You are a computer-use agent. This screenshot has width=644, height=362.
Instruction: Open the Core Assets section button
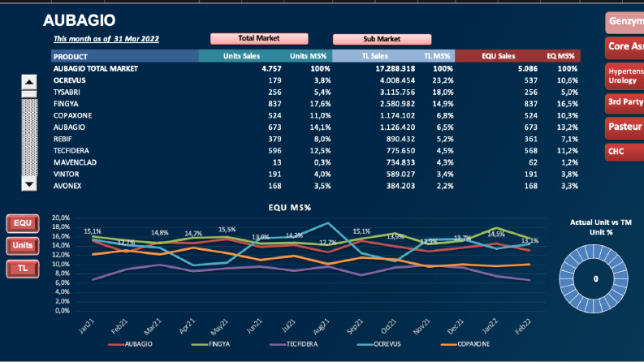625,47
